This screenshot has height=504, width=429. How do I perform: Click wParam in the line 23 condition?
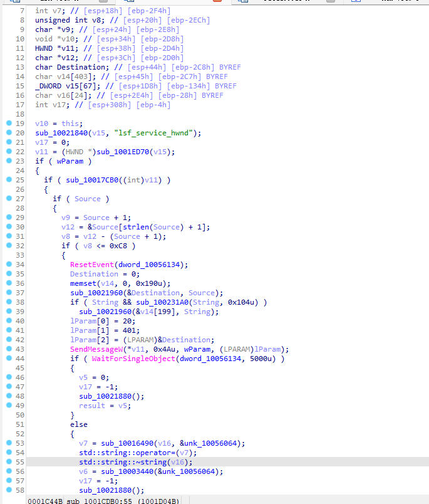coord(70,161)
